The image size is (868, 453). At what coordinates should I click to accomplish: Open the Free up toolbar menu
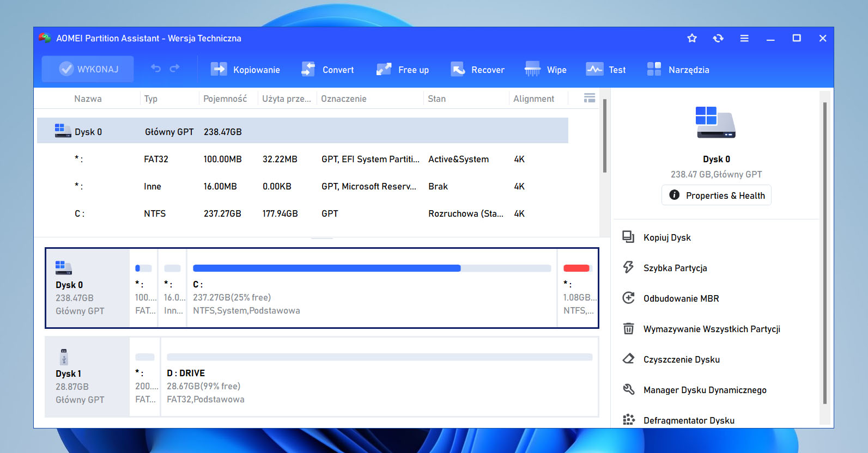click(x=403, y=70)
